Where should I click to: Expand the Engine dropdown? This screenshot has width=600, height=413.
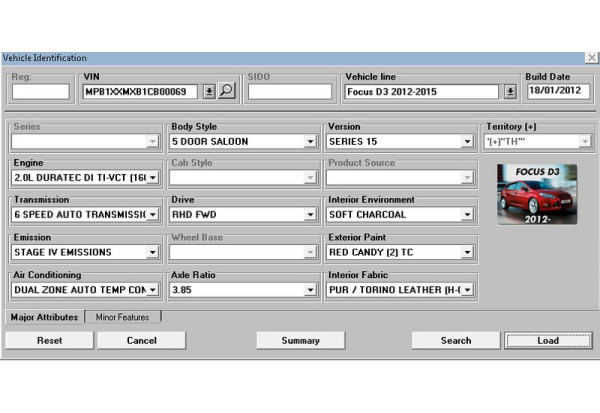[153, 178]
